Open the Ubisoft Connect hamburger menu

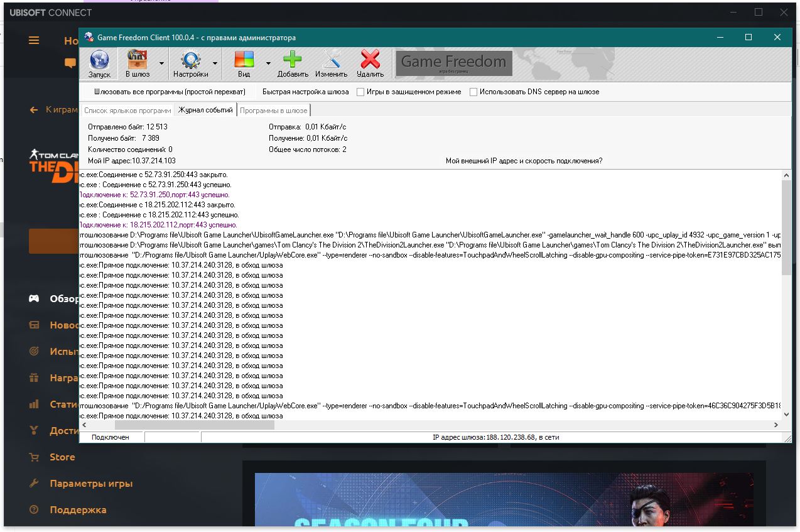34,41
